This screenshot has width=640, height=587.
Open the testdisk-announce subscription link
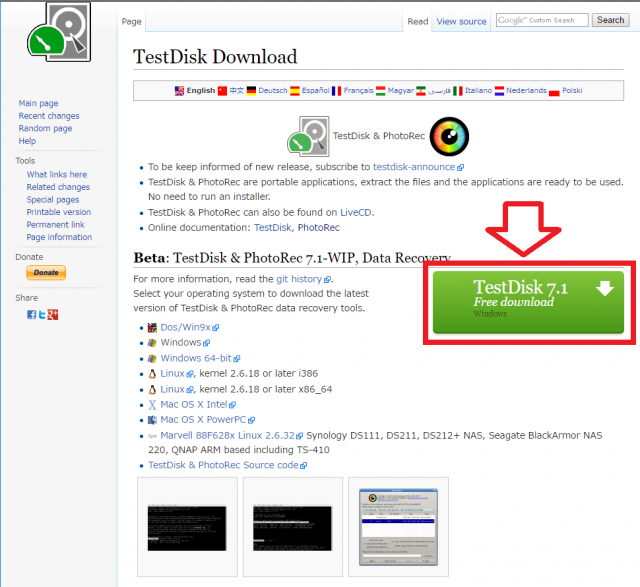pos(415,167)
